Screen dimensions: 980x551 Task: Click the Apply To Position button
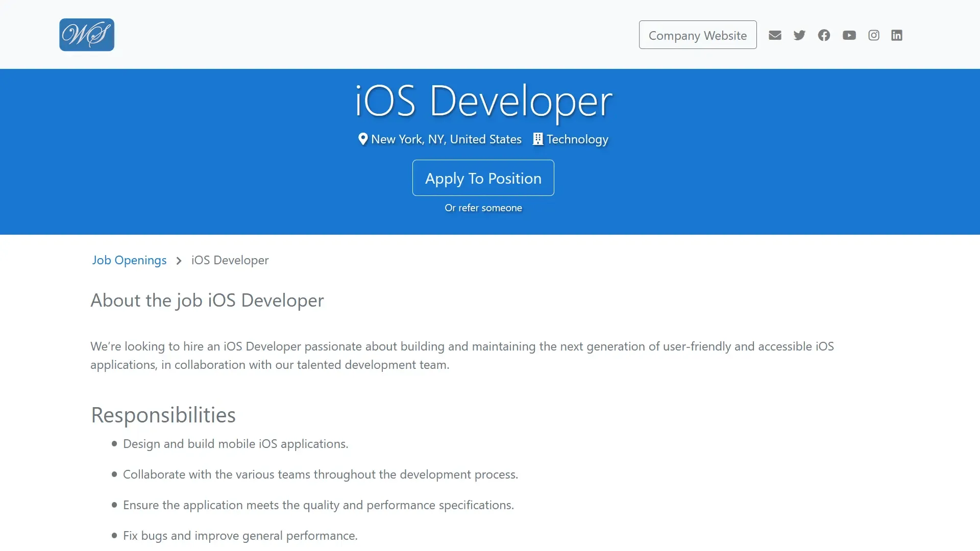pyautogui.click(x=483, y=178)
